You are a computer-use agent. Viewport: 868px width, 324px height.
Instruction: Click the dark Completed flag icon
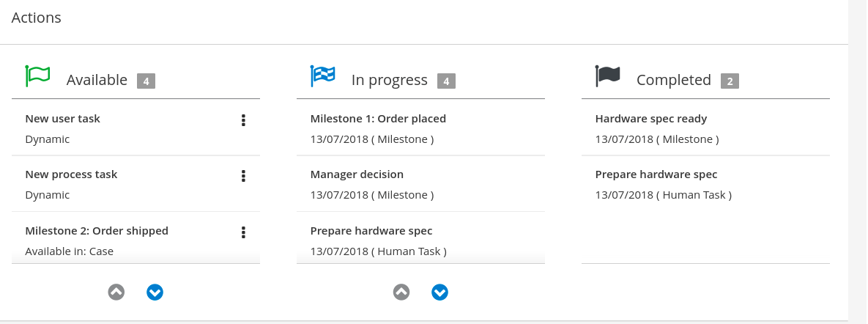(x=608, y=76)
